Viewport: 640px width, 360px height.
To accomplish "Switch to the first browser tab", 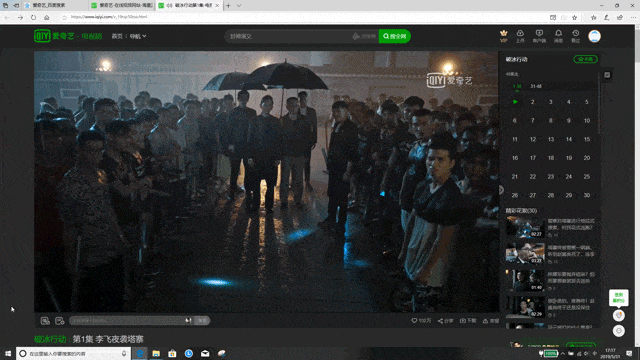I will click(54, 5).
